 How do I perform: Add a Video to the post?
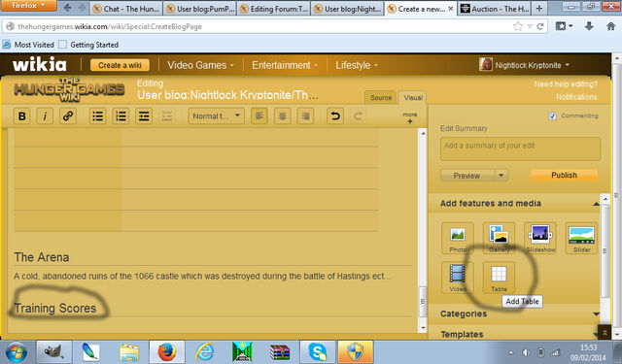point(458,278)
